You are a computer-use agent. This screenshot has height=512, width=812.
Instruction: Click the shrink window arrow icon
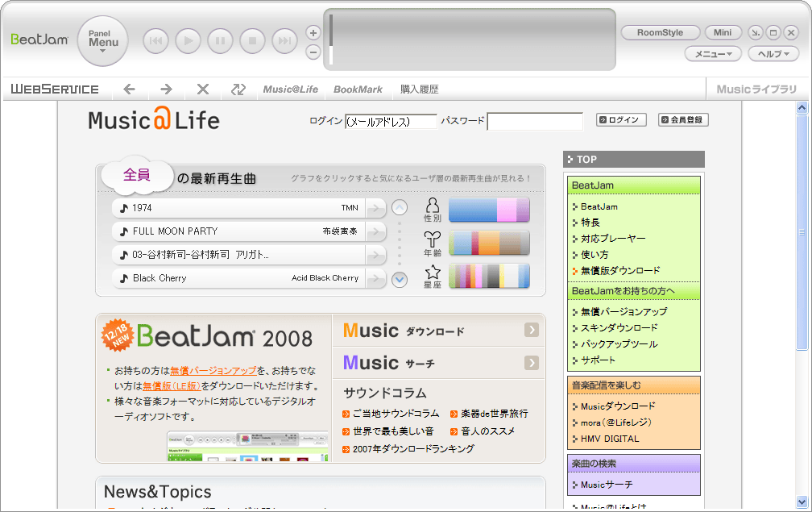pos(756,32)
